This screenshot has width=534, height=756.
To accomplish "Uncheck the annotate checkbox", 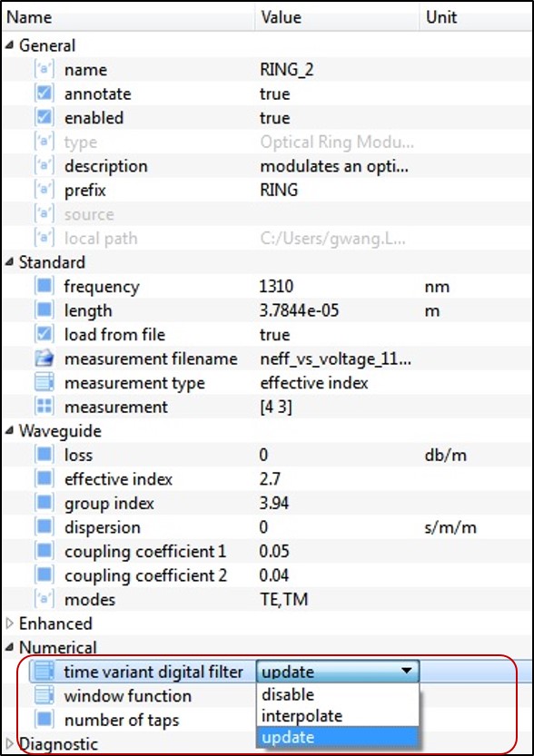I will (x=44, y=93).
